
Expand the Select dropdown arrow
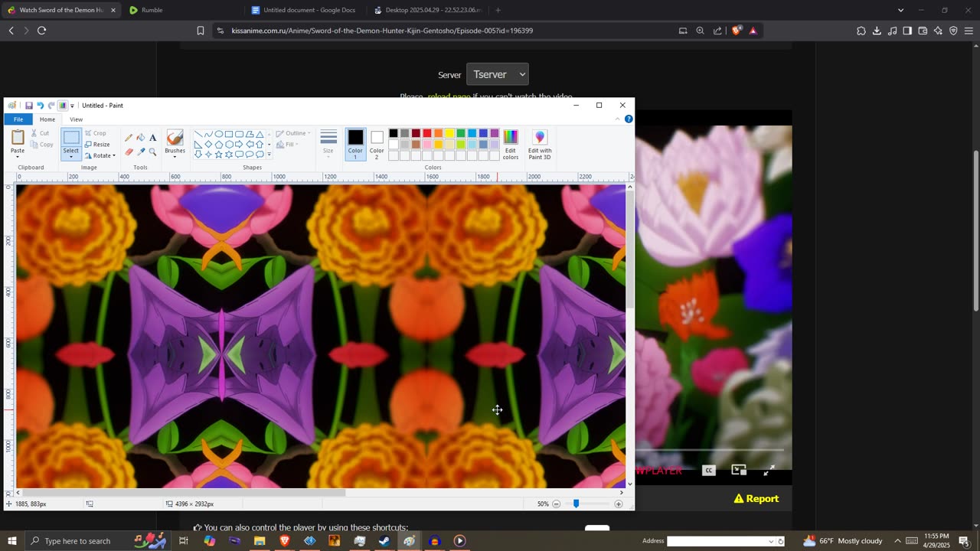[x=71, y=157]
